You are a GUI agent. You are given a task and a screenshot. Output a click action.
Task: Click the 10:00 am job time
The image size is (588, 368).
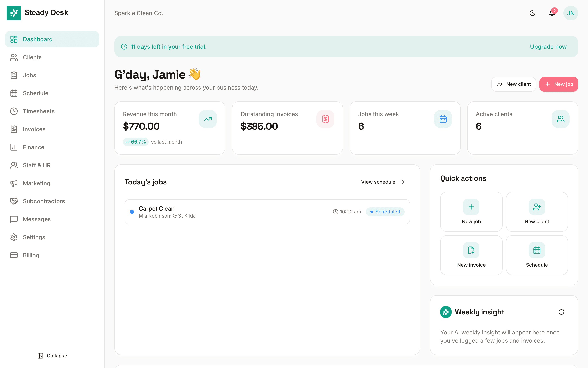pos(347,212)
